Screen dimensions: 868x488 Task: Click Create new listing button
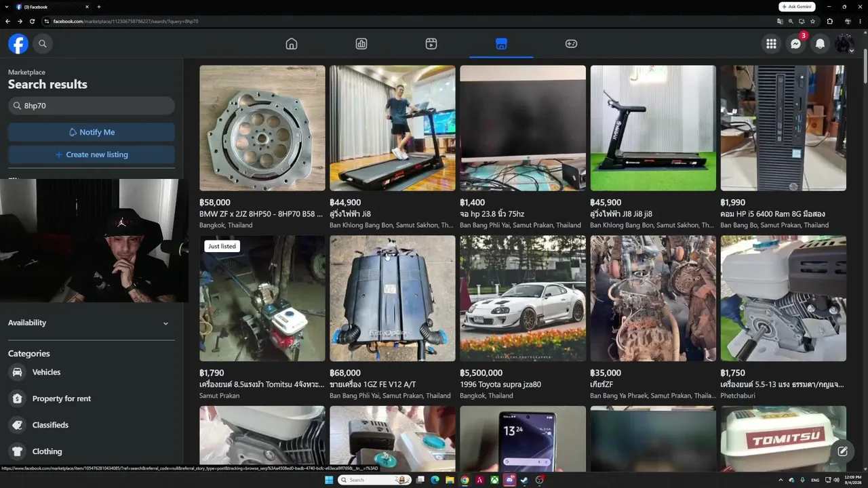(92, 155)
